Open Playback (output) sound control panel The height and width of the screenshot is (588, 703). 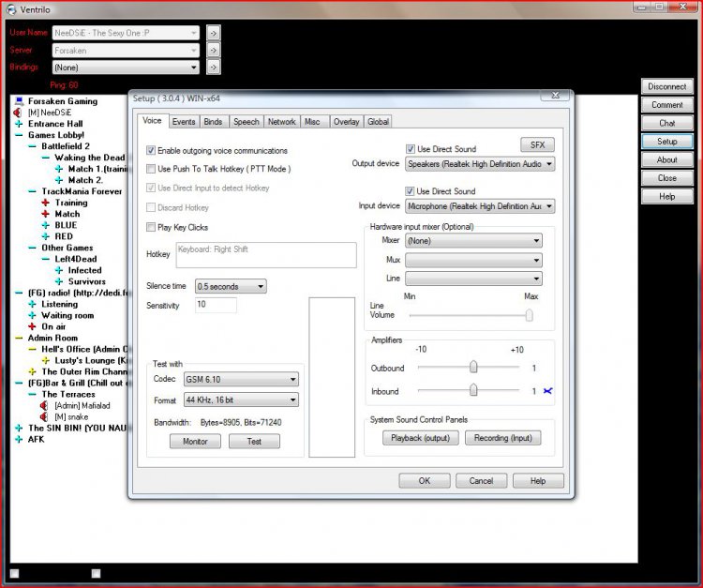(x=421, y=438)
